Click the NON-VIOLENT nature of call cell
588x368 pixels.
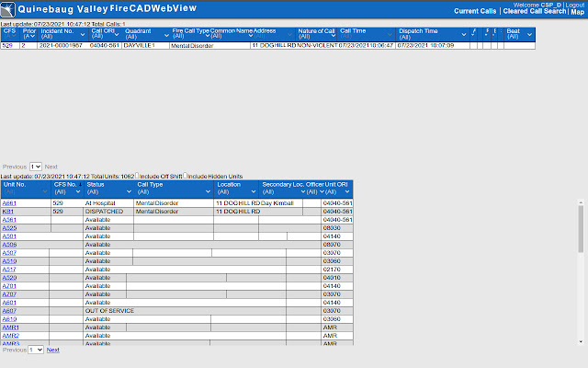coord(317,45)
